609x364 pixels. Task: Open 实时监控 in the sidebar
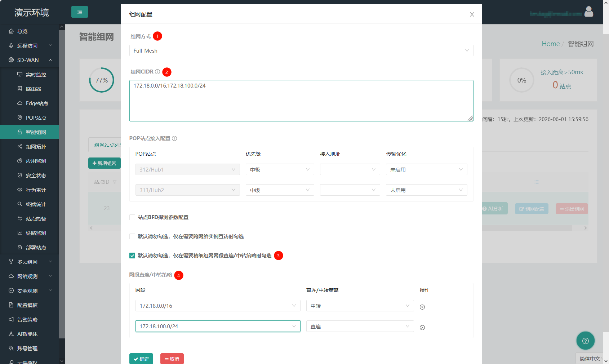(x=29, y=75)
